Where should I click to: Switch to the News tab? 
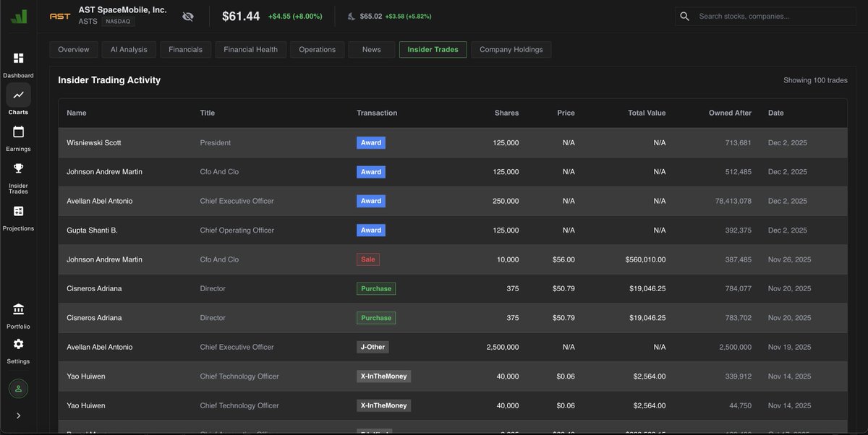(372, 49)
